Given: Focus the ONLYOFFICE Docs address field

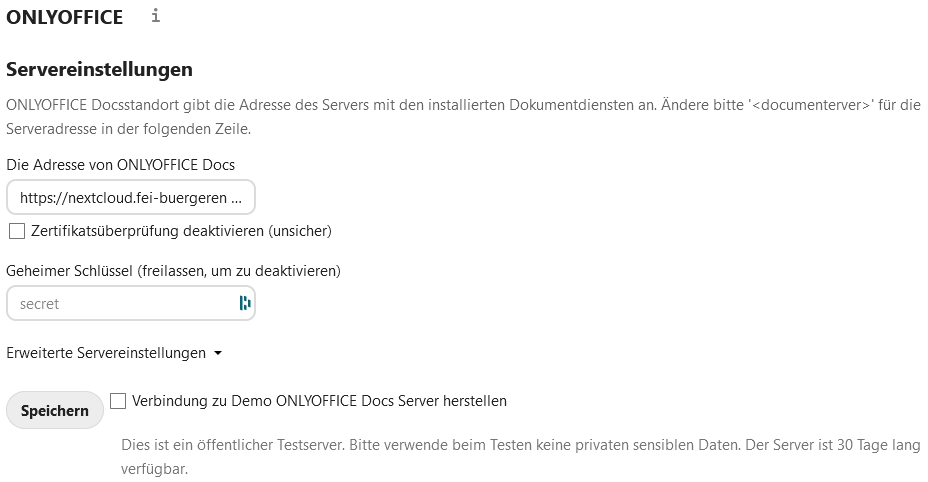Looking at the screenshot, I should click(x=131, y=197).
